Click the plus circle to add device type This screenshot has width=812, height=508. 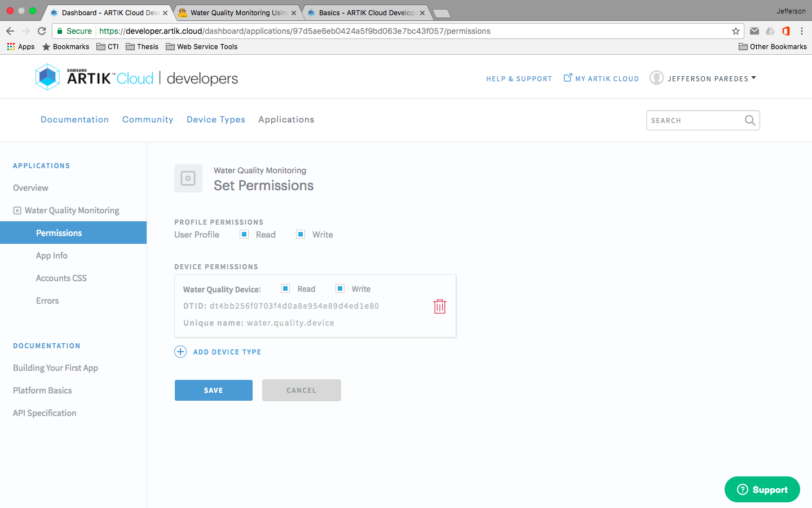tap(180, 352)
